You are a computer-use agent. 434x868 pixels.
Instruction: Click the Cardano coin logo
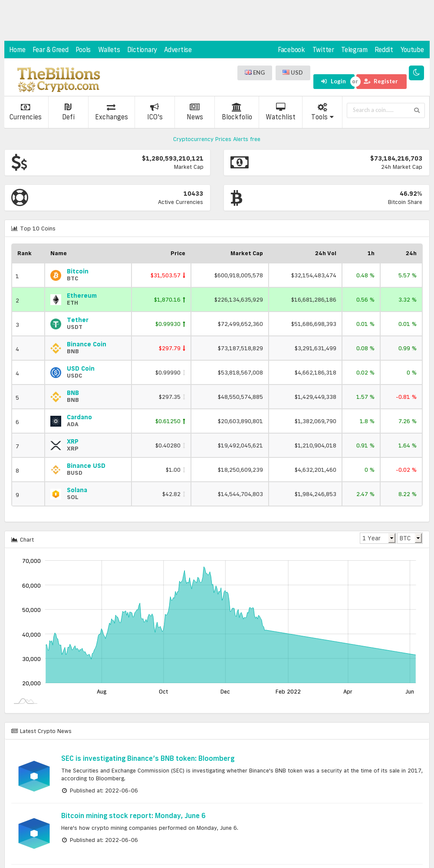(56, 421)
